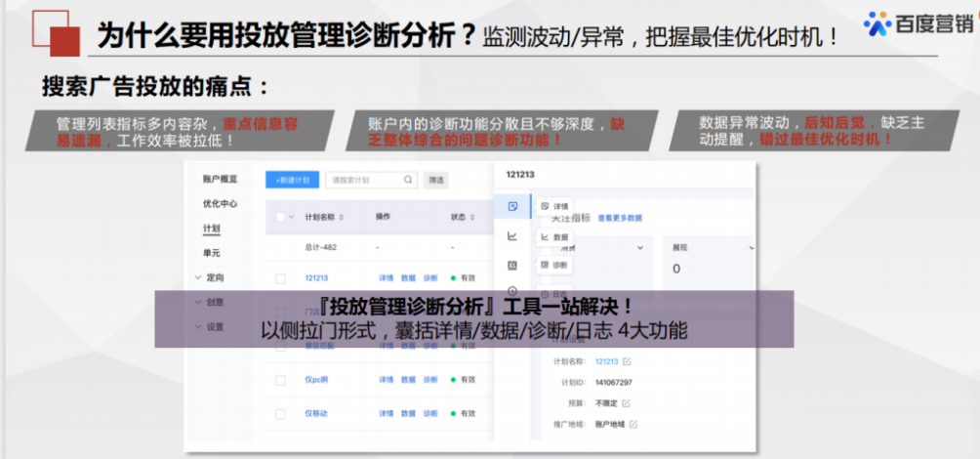Click the search magnifier icon in plan search
The width and height of the screenshot is (980, 459).
click(x=409, y=180)
